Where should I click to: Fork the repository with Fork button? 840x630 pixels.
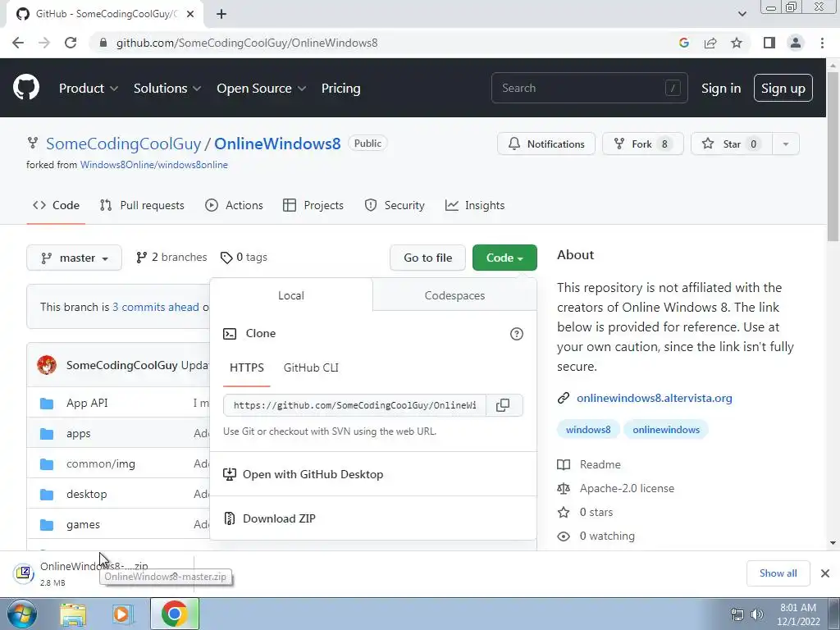click(x=643, y=144)
